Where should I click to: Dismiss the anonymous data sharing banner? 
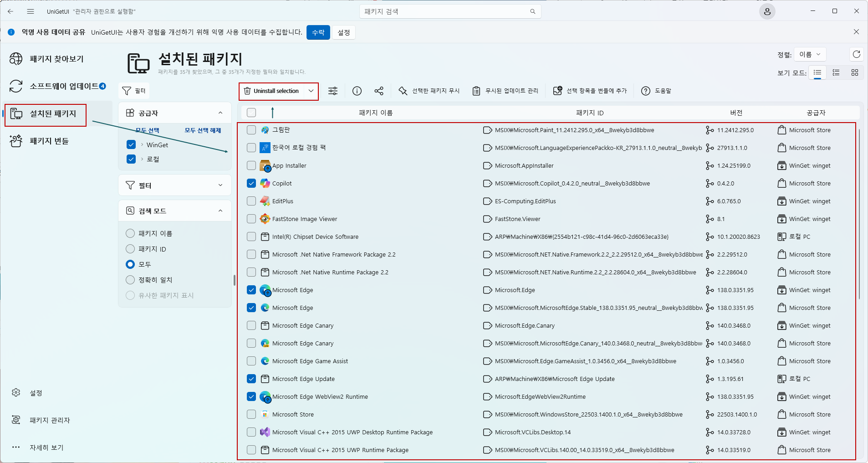[856, 32]
